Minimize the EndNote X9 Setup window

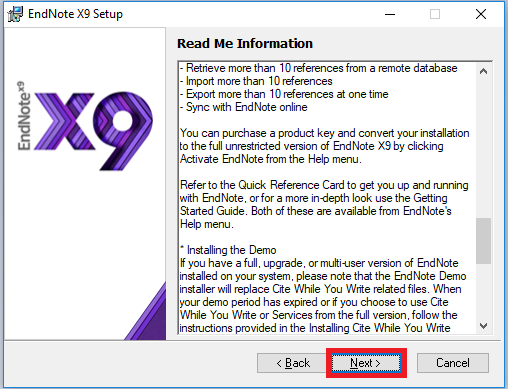pyautogui.click(x=390, y=14)
